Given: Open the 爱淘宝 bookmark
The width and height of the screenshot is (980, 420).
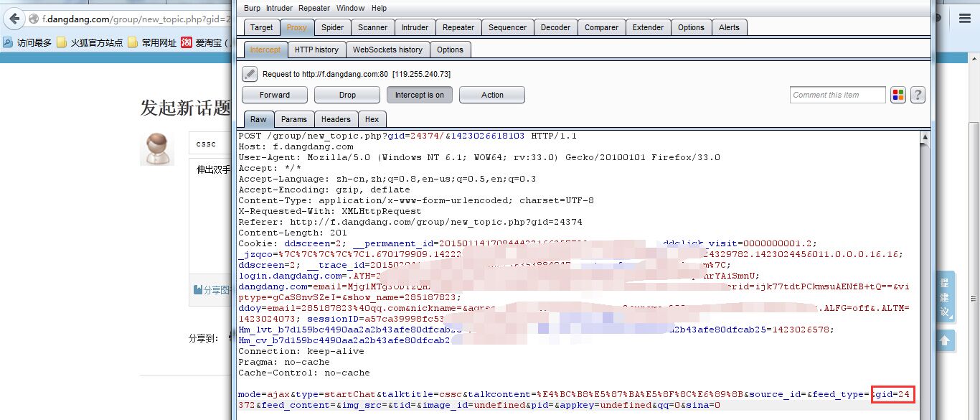Looking at the screenshot, I should pos(204,42).
